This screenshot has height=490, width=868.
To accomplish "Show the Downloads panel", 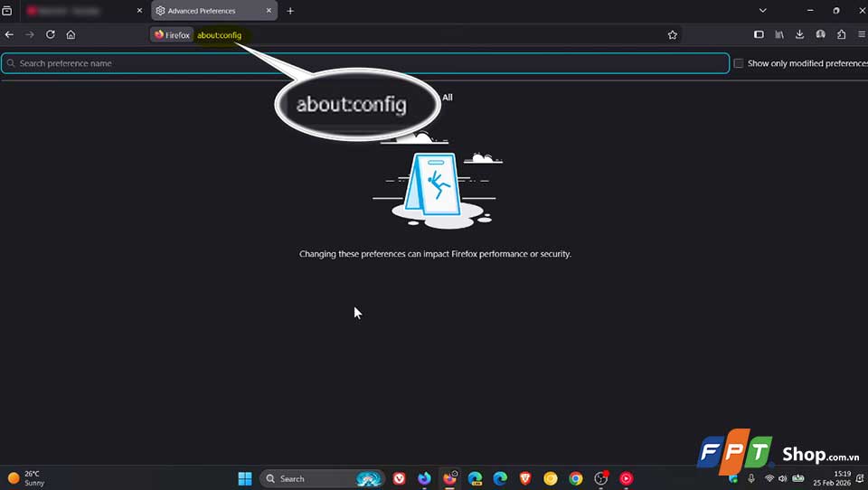I will (x=800, y=35).
